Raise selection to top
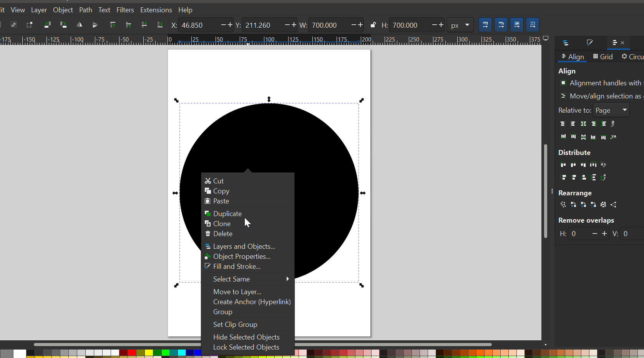Viewport: 644px width, 358px height. [x=113, y=25]
